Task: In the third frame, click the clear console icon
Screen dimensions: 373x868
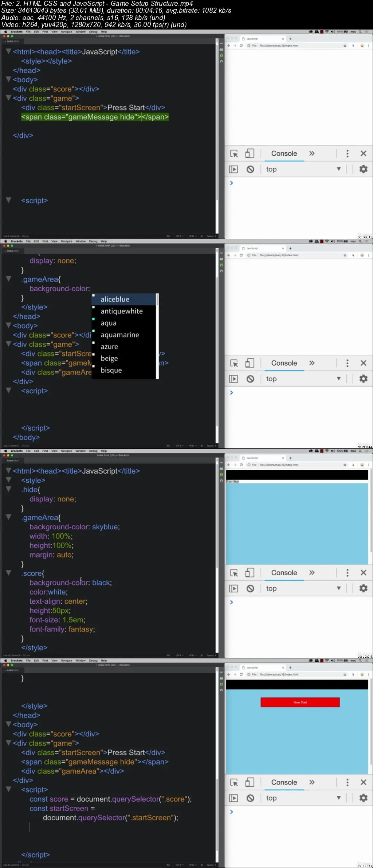Action: pos(250,588)
